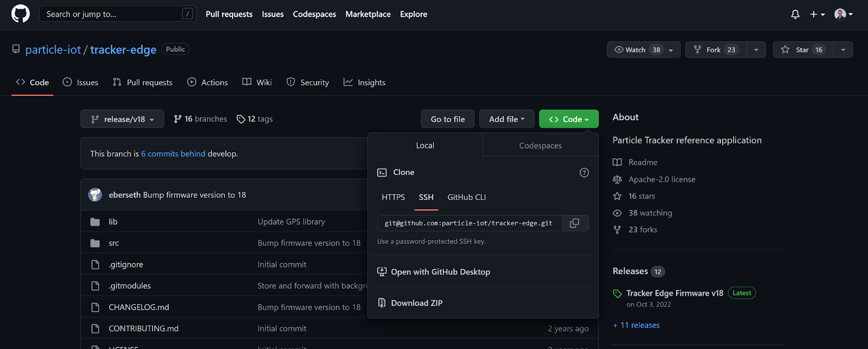
Task: Expand the Watch options dropdown arrow
Action: coord(671,50)
